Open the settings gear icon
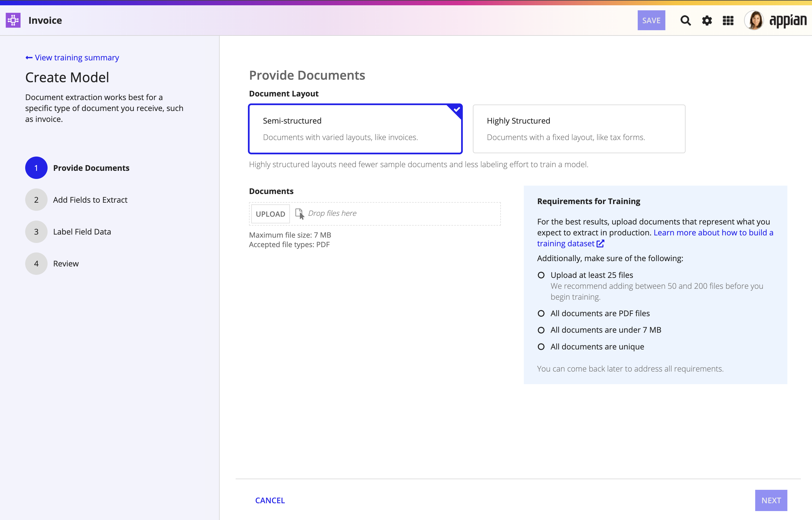 (707, 21)
